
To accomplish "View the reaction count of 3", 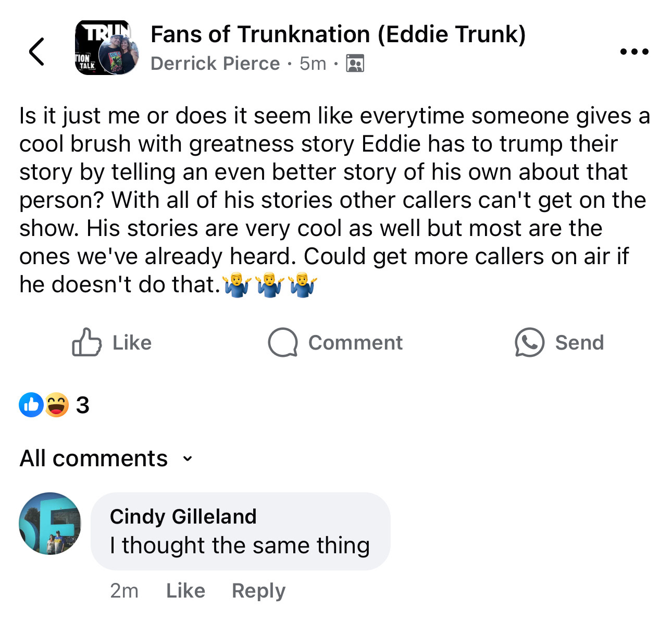I will pyautogui.click(x=82, y=405).
